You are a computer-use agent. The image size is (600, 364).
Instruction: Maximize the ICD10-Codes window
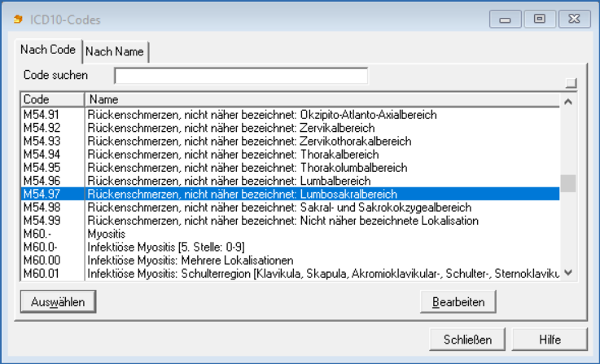pos(540,20)
